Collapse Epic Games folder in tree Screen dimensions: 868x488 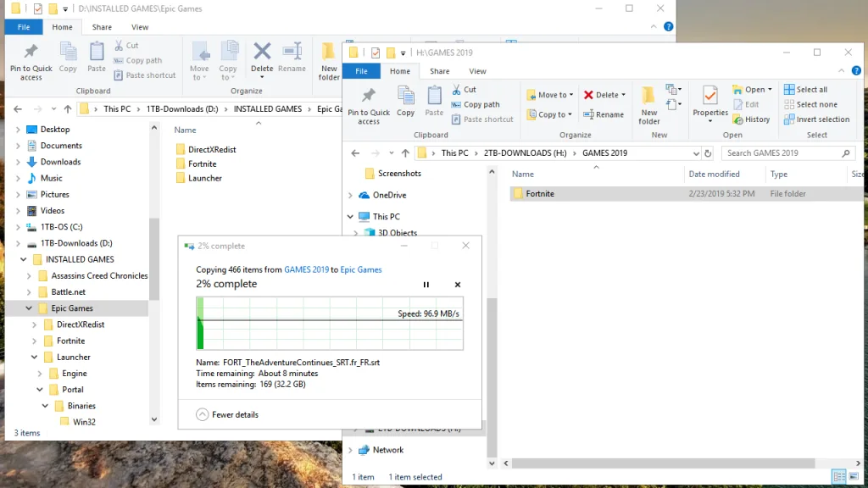pos(29,308)
